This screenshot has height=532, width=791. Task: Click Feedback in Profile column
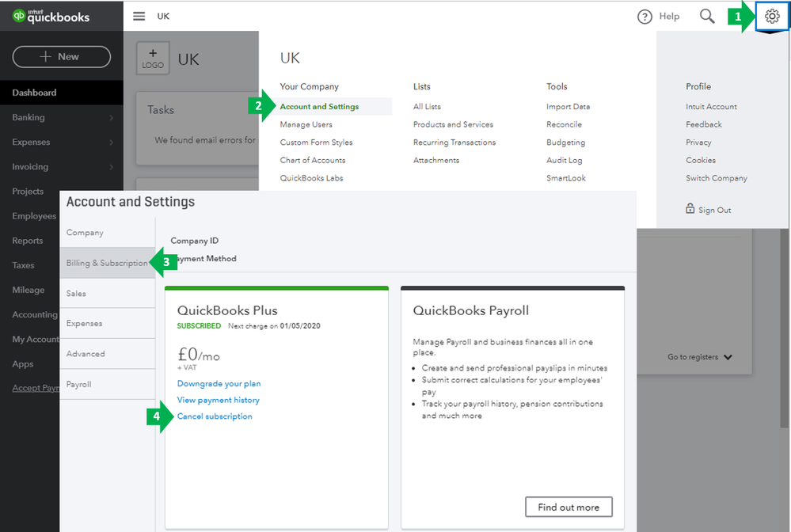click(x=704, y=124)
